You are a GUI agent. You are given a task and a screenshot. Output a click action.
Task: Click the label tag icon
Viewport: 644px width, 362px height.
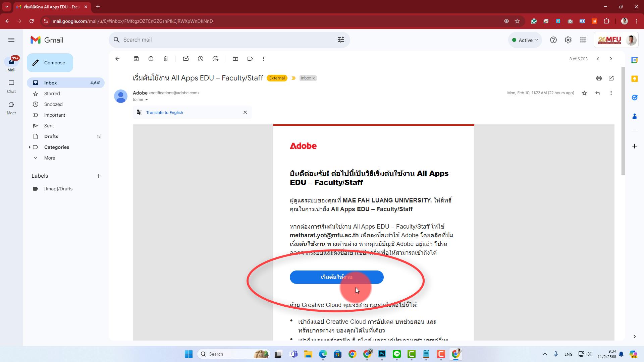(x=250, y=58)
